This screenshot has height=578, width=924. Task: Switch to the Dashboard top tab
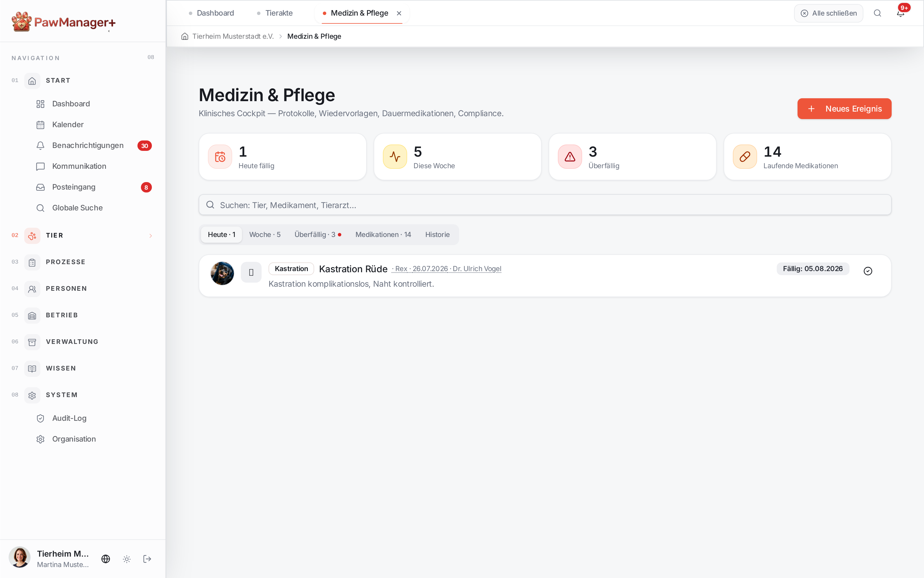211,13
